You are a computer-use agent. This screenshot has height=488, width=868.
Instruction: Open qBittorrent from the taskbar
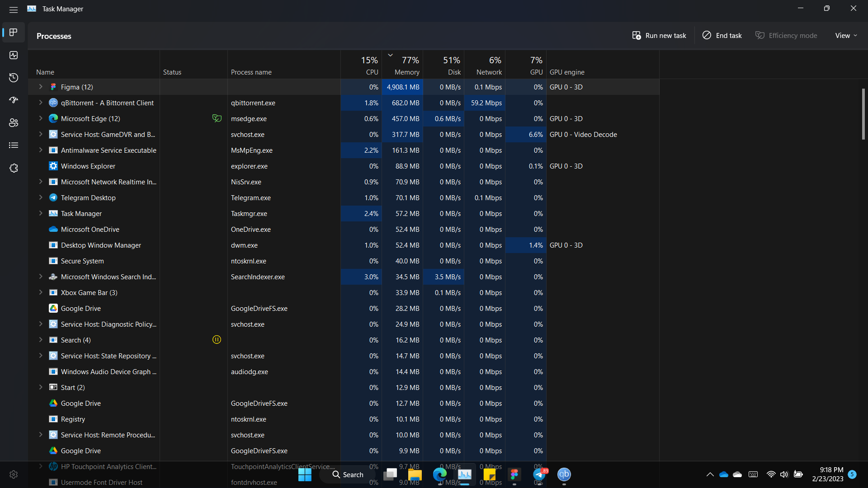click(x=564, y=474)
